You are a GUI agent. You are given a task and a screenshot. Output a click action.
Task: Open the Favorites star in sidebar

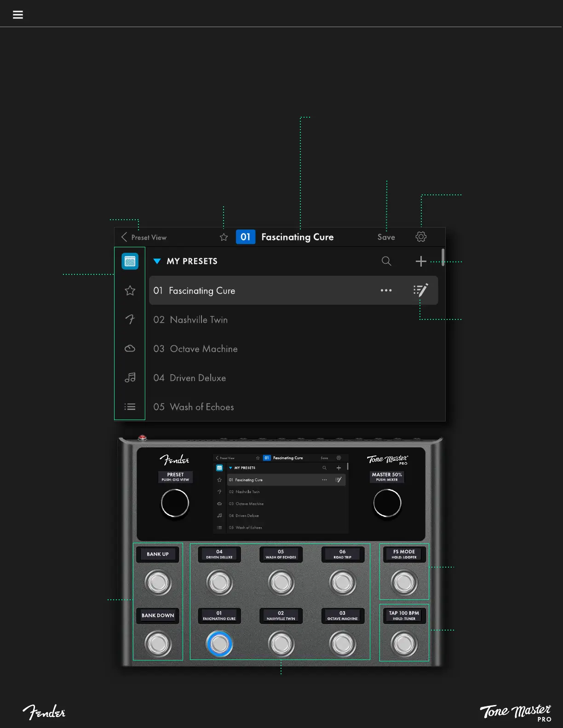coord(130,290)
